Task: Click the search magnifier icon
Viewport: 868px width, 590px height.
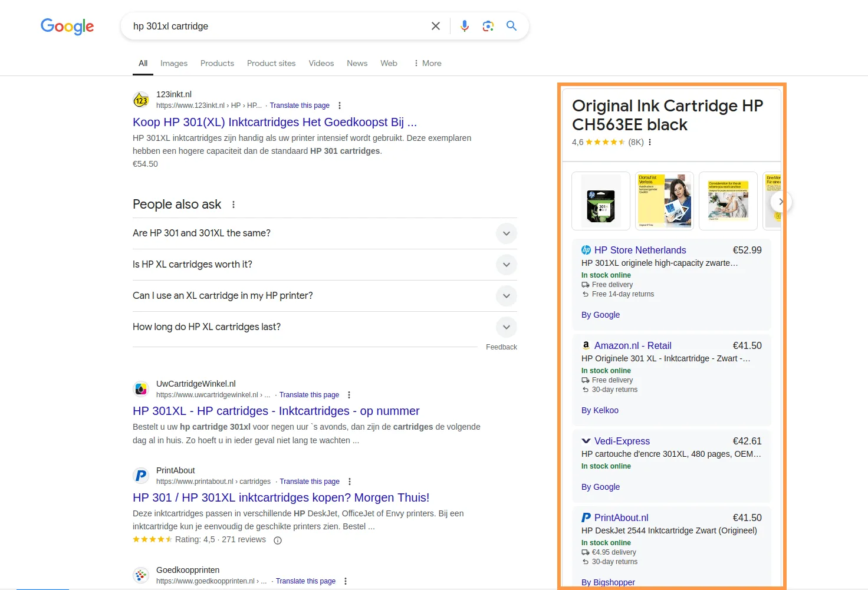Action: tap(511, 26)
